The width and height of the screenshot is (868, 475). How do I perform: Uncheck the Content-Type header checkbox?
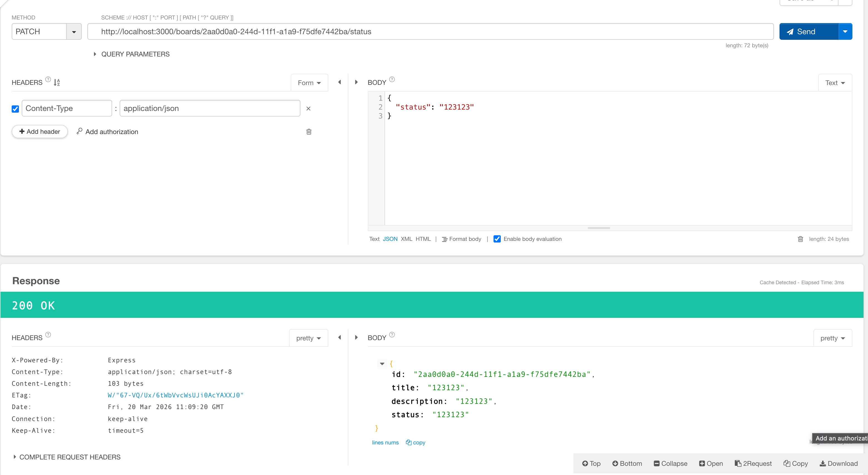tap(15, 108)
